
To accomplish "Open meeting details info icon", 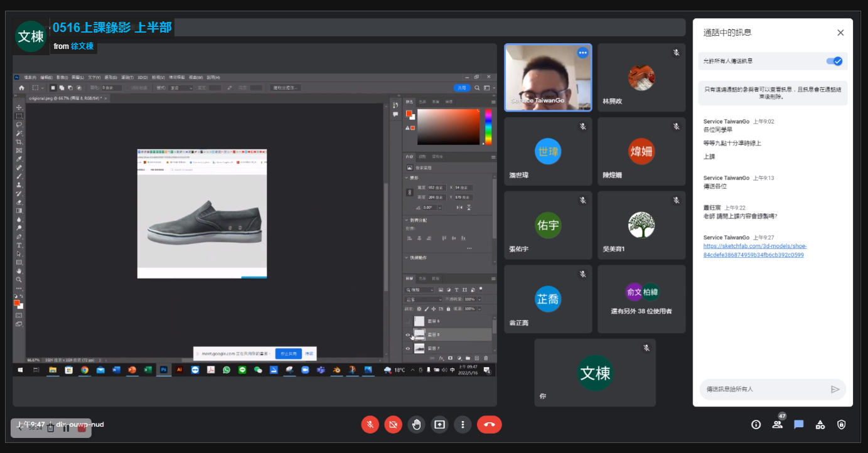I will point(756,425).
